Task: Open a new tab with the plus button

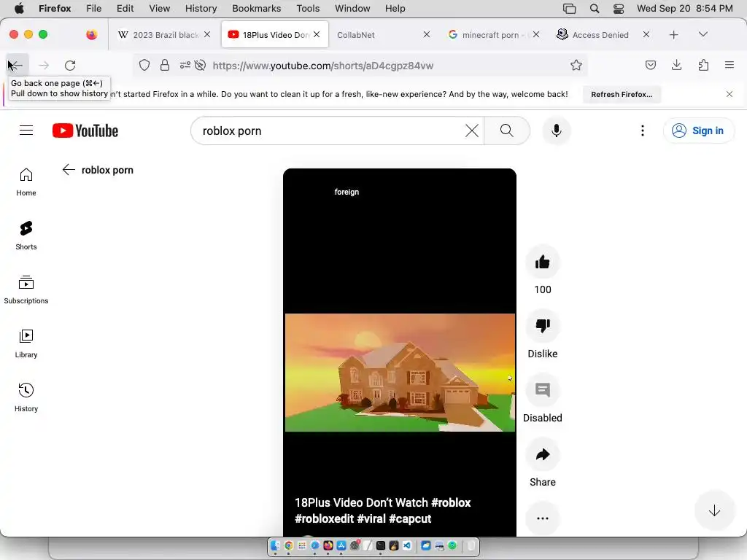Action: [x=673, y=34]
